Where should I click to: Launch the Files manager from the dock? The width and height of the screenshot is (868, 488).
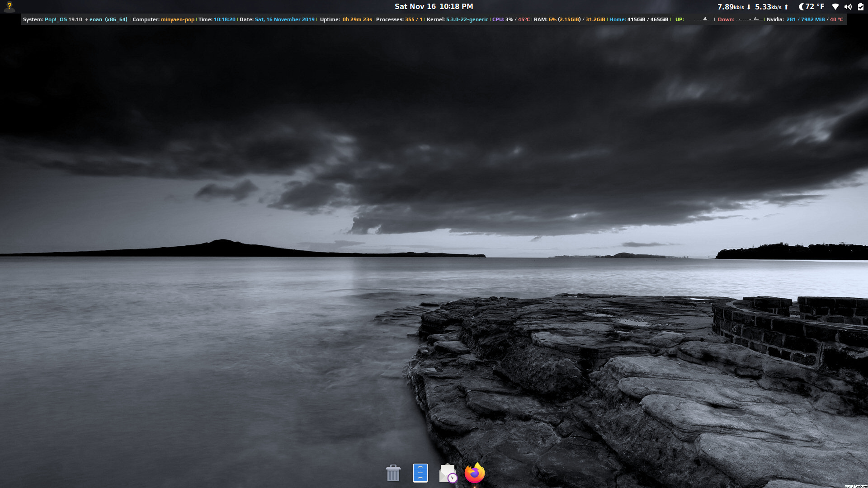tap(420, 473)
